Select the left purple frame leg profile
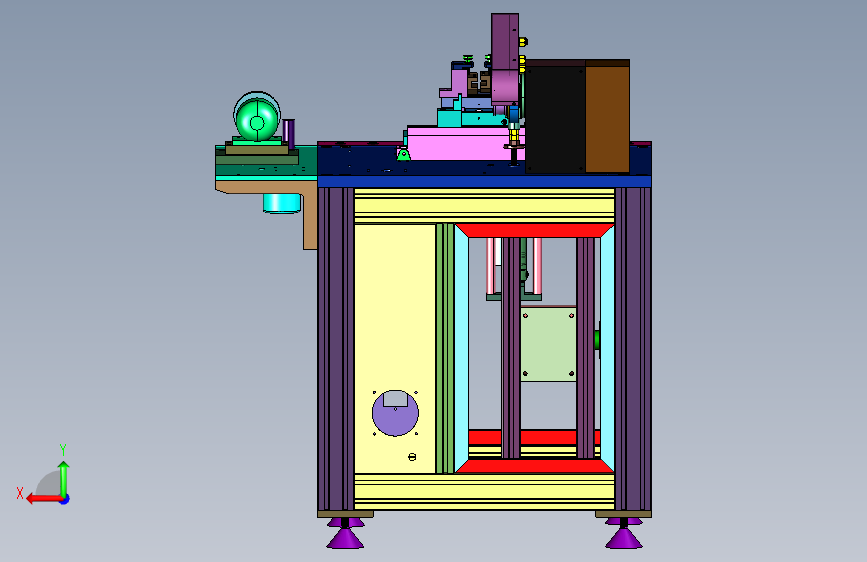The image size is (867, 562). pos(336,348)
